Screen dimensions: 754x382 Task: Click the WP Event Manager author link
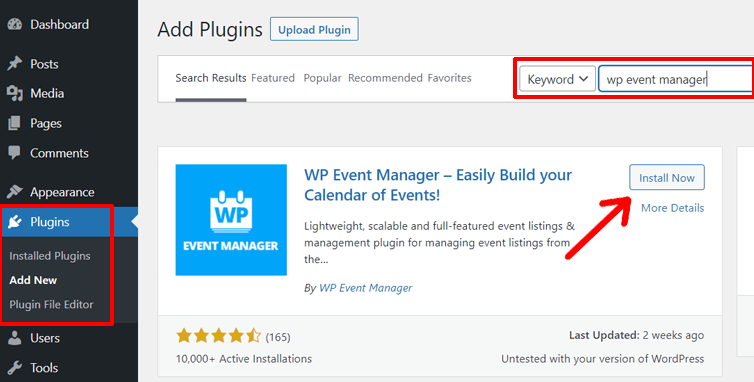pos(366,288)
